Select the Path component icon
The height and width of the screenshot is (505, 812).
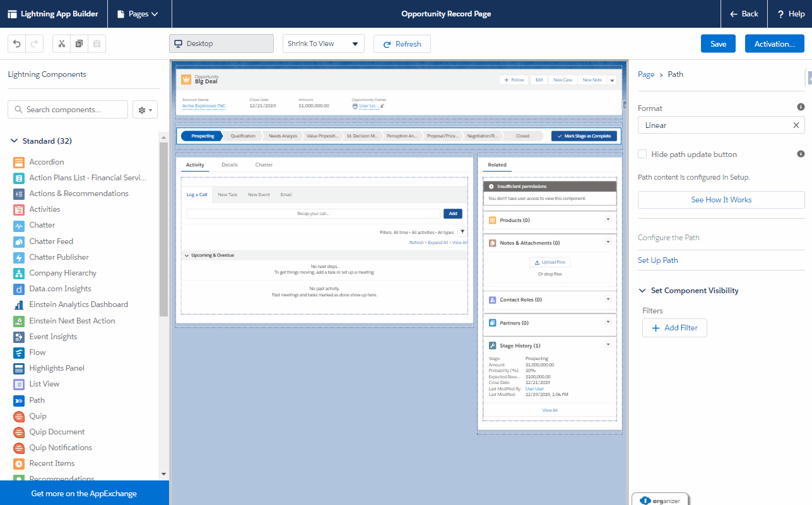(x=18, y=400)
